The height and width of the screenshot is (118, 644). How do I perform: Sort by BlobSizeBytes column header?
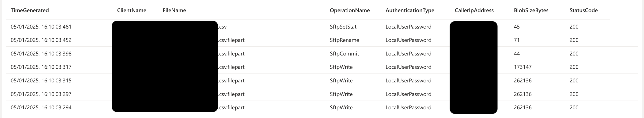pyautogui.click(x=531, y=10)
